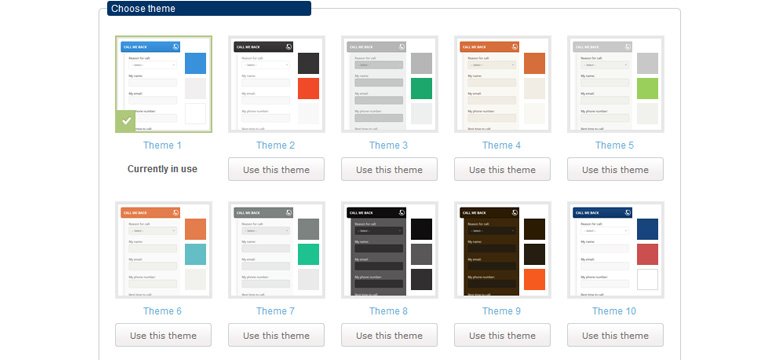Open the Theme 5 link
This screenshot has height=360, width=774.
pos(615,145)
